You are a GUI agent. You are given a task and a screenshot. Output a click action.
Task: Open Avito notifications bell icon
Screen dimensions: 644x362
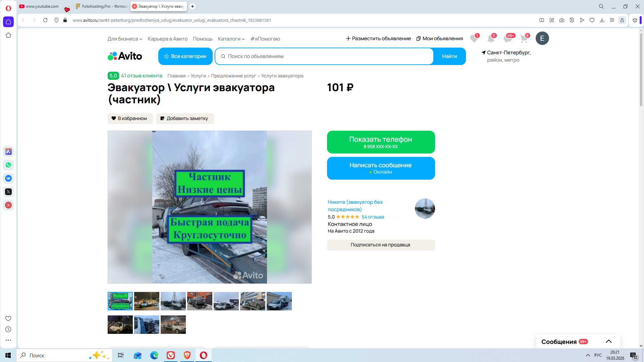click(491, 39)
